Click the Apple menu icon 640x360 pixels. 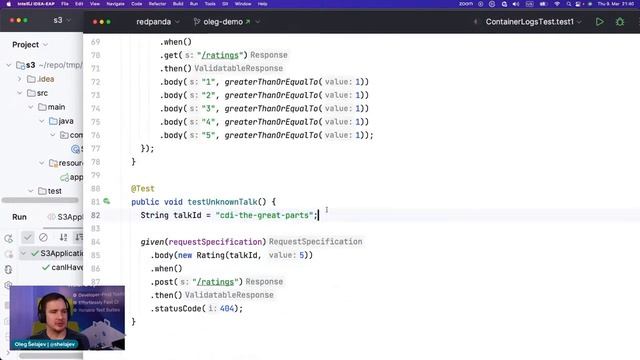pyautogui.click(x=9, y=4)
